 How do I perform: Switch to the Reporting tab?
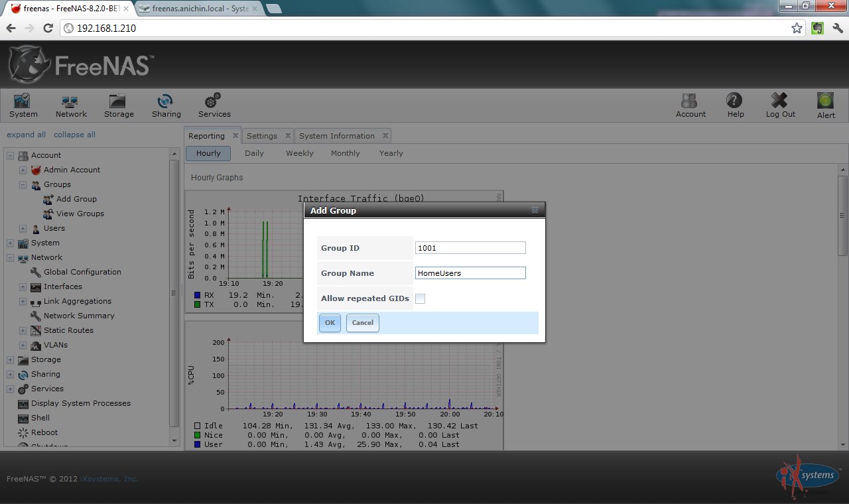(x=206, y=136)
